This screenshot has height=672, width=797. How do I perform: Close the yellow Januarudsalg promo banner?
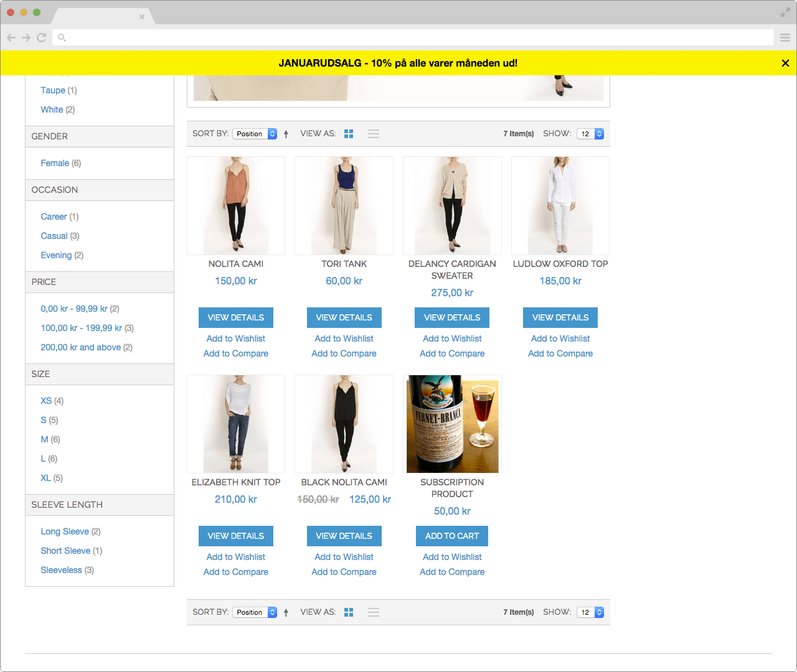click(x=785, y=63)
